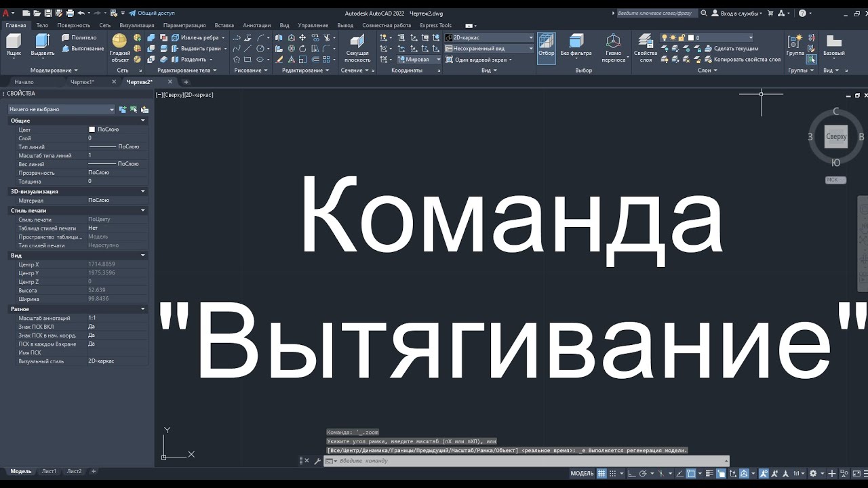Click the Open file icon in quick access toolbar
868x488 pixels.
click(37, 13)
